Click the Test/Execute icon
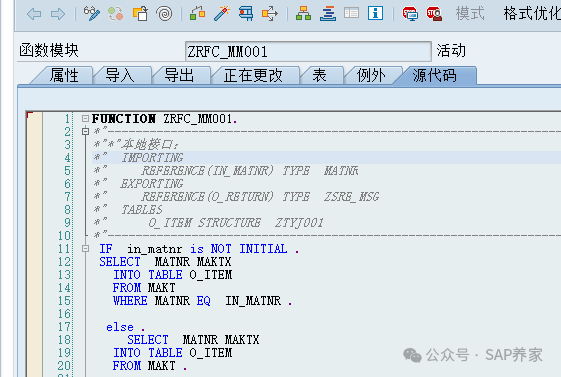 coord(246,14)
